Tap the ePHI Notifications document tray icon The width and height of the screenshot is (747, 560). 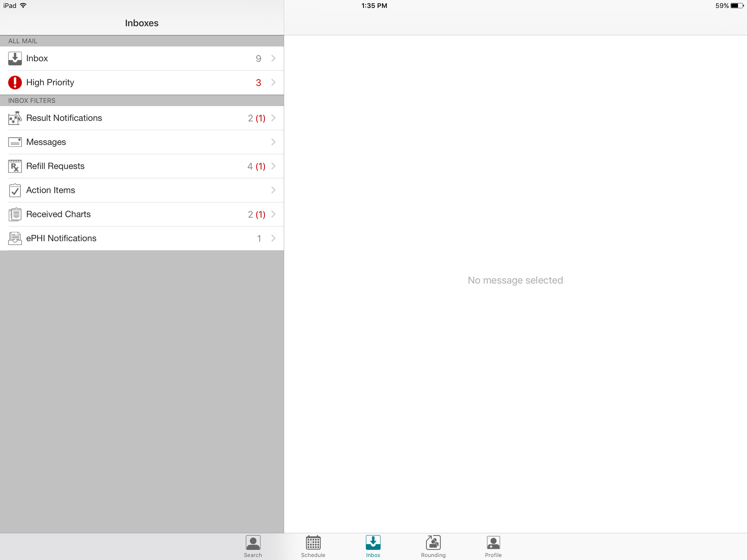pos(15,238)
